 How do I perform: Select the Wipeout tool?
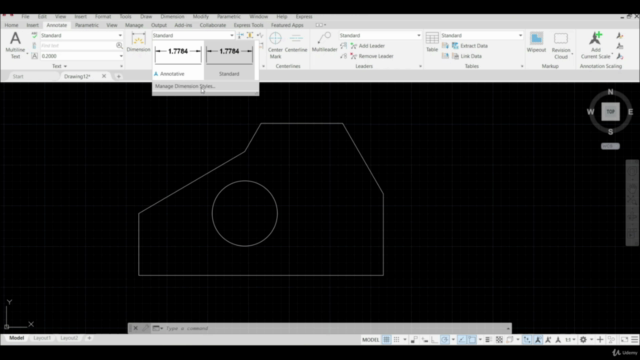(536, 42)
